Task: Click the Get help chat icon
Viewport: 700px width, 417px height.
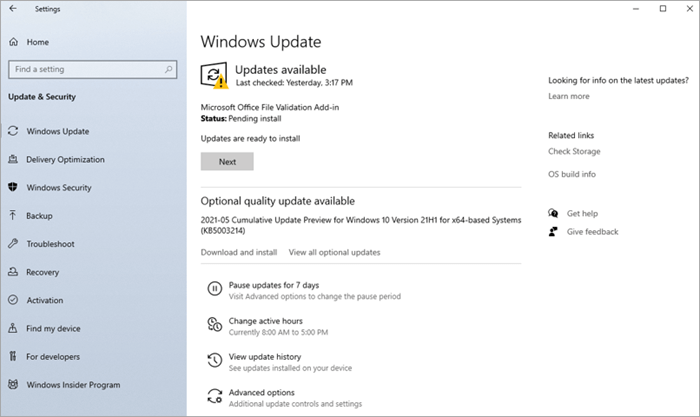Action: click(553, 213)
